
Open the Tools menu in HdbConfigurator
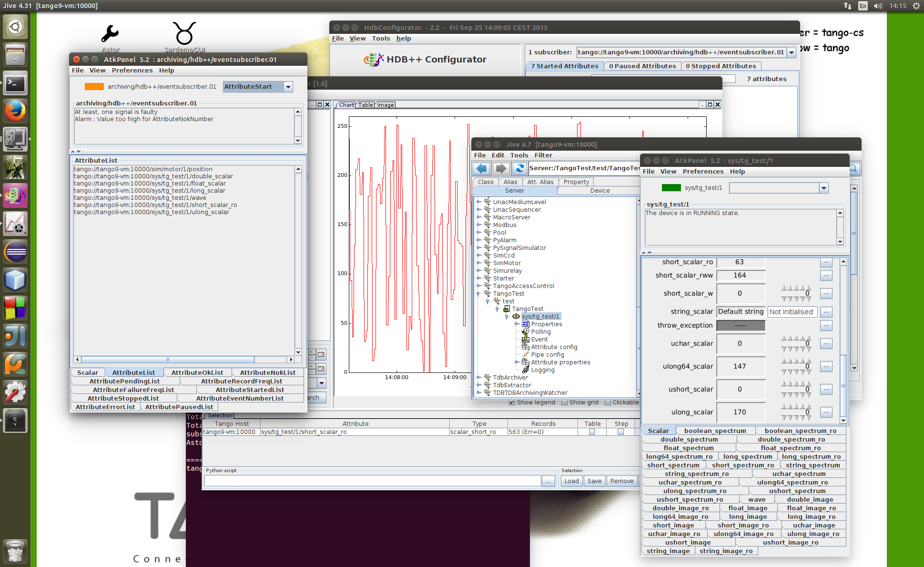pyautogui.click(x=381, y=39)
